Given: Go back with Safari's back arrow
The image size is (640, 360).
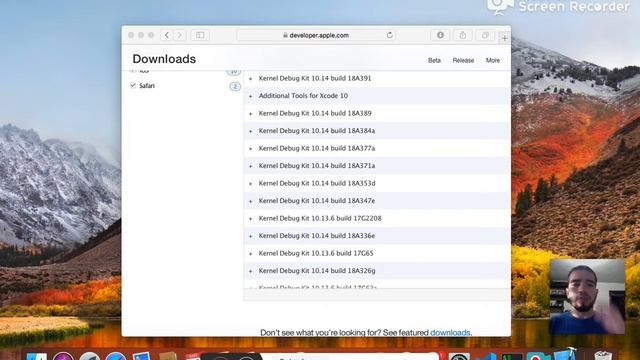Looking at the screenshot, I should 167,35.
